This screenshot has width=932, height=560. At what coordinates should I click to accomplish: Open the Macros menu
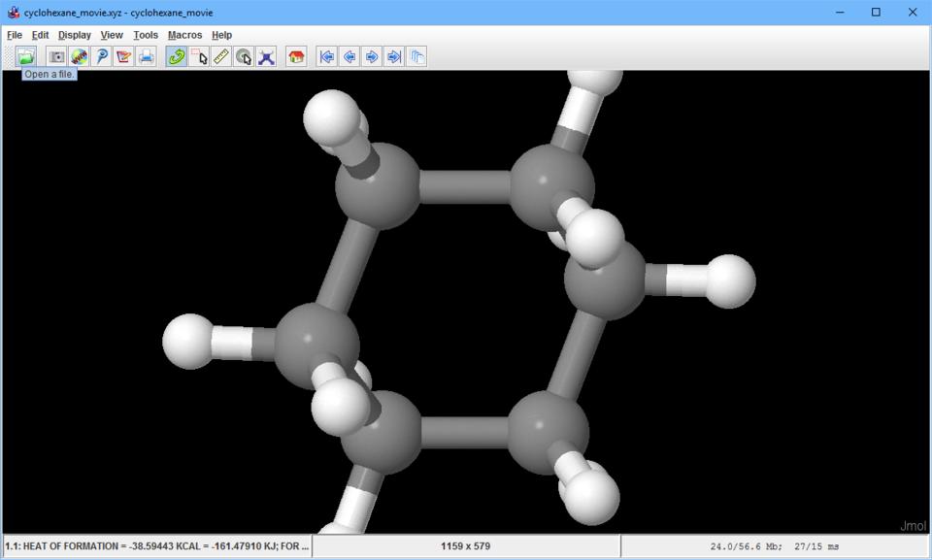[184, 35]
